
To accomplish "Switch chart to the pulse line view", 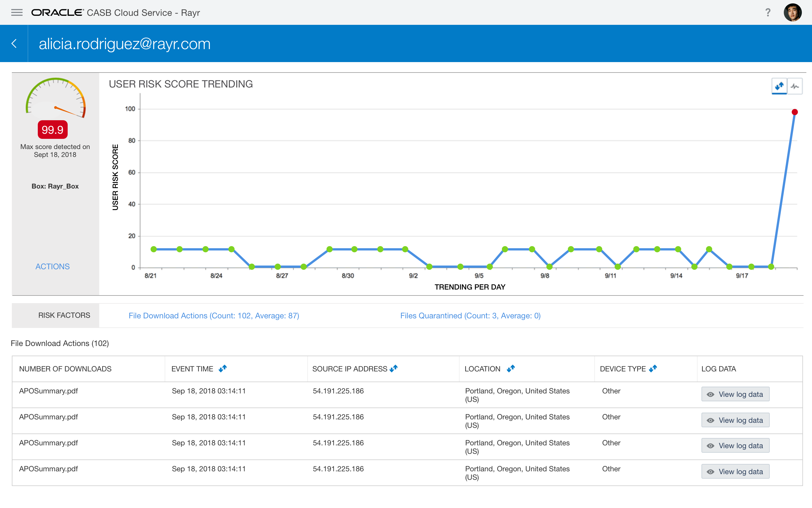I will click(795, 86).
